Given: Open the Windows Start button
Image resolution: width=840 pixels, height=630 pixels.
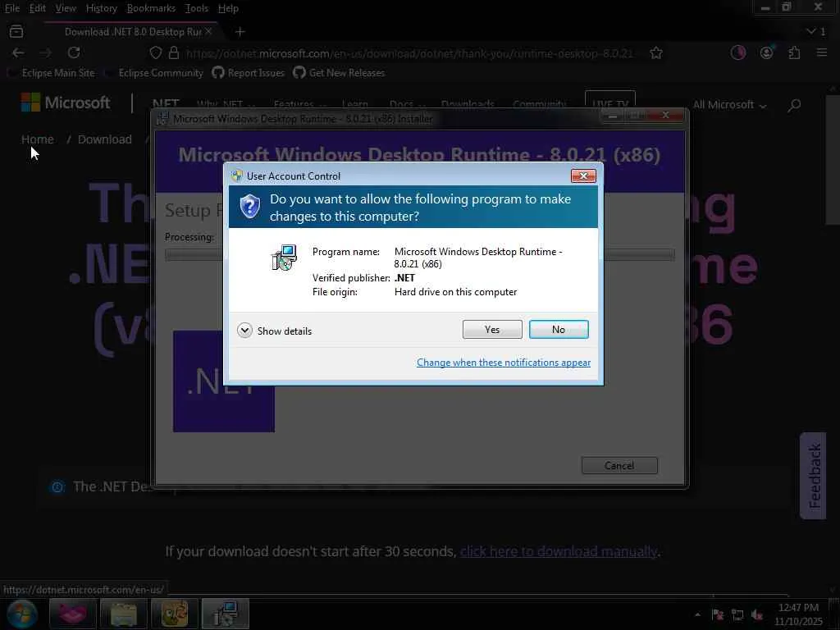Looking at the screenshot, I should pyautogui.click(x=22, y=614).
